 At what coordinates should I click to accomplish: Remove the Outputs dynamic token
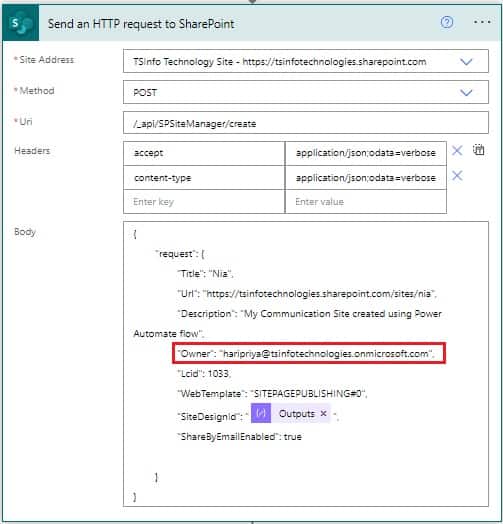pyautogui.click(x=323, y=413)
